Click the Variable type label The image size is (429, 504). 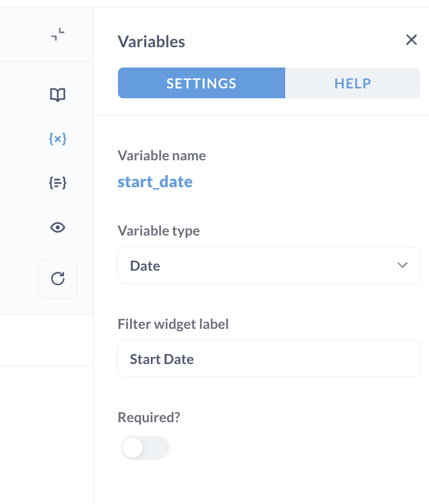pos(159,231)
